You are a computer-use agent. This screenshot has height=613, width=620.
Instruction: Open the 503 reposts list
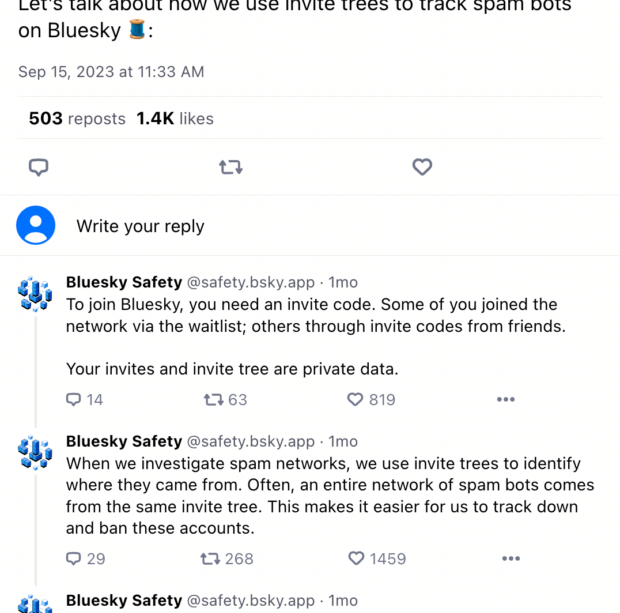click(77, 118)
